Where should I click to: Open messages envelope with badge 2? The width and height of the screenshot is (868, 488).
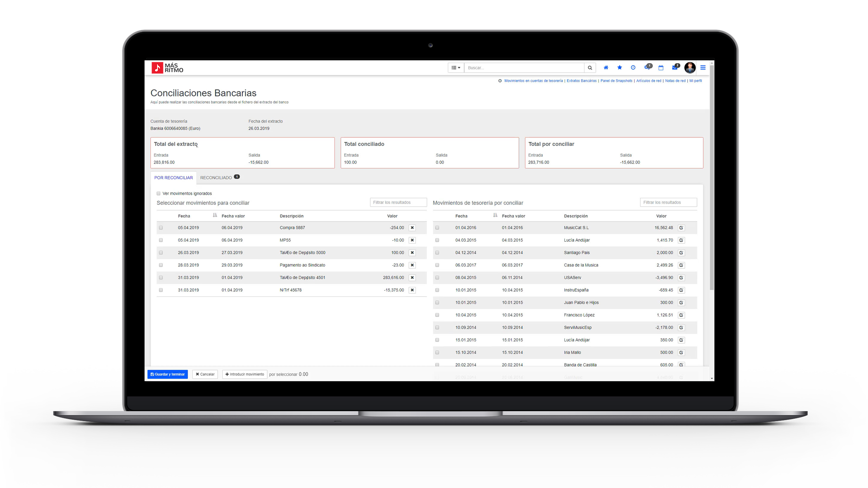click(675, 68)
